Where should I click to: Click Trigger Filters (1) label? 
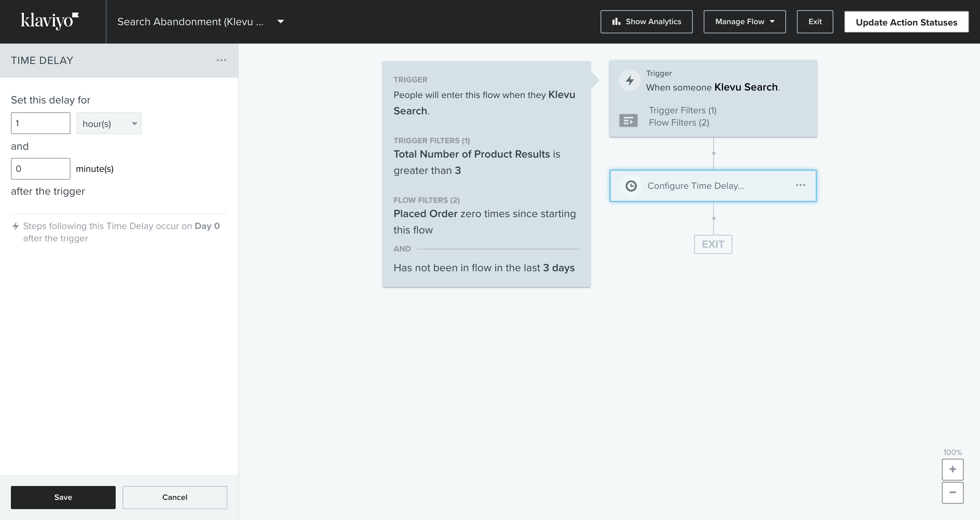pos(683,110)
